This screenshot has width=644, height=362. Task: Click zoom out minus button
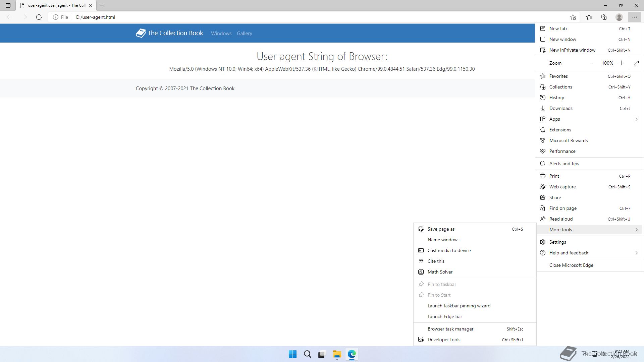[x=593, y=63]
